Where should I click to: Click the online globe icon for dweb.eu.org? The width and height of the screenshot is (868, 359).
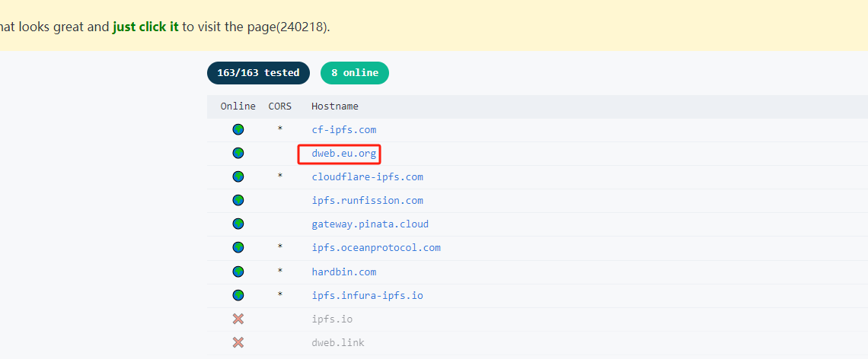[238, 154]
